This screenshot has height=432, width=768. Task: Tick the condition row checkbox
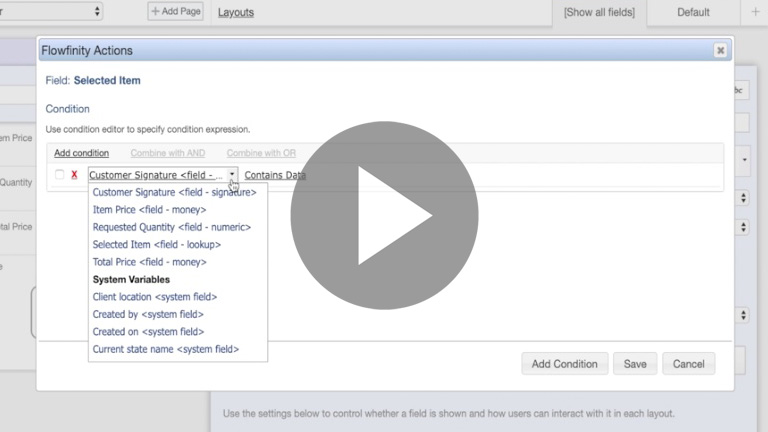point(60,175)
